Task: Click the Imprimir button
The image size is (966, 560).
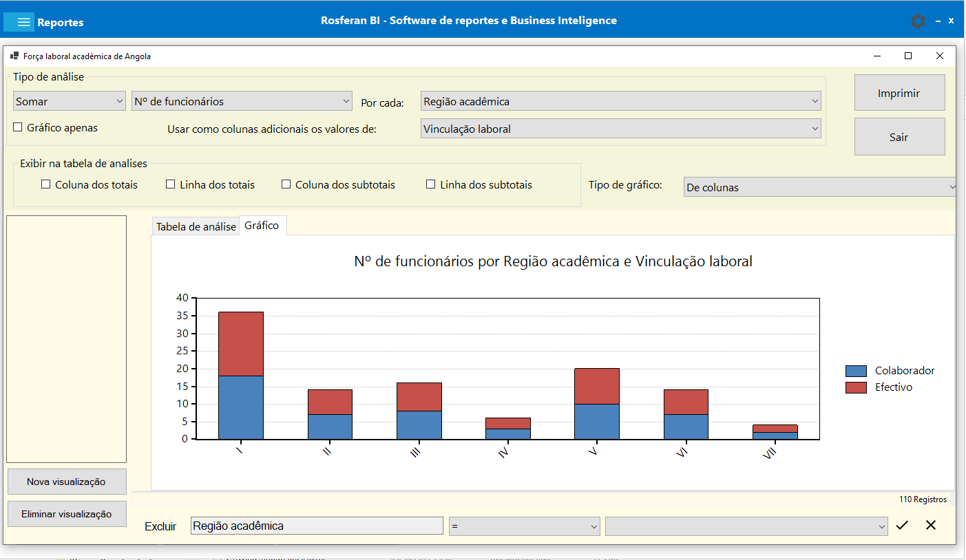Action: click(899, 93)
